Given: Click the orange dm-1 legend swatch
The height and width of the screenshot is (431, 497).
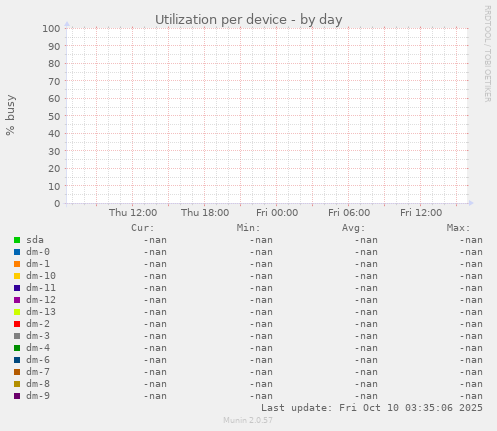Looking at the screenshot, I should pyautogui.click(x=17, y=264).
